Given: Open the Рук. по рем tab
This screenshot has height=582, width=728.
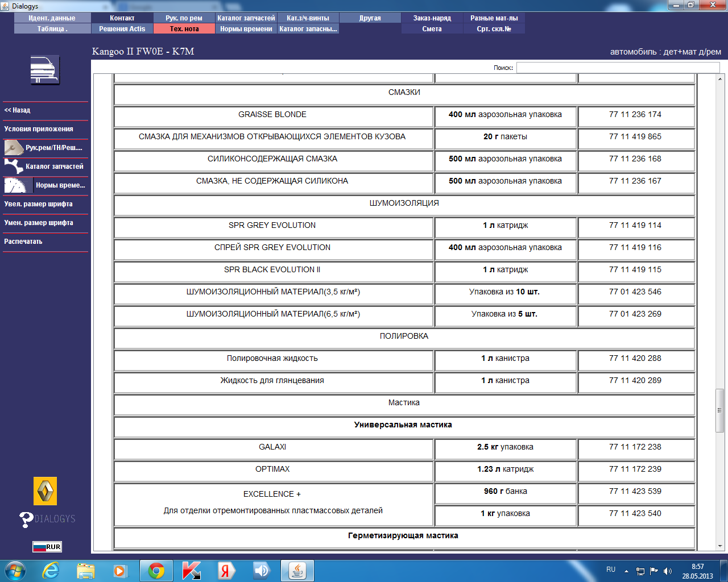Looking at the screenshot, I should [x=184, y=18].
